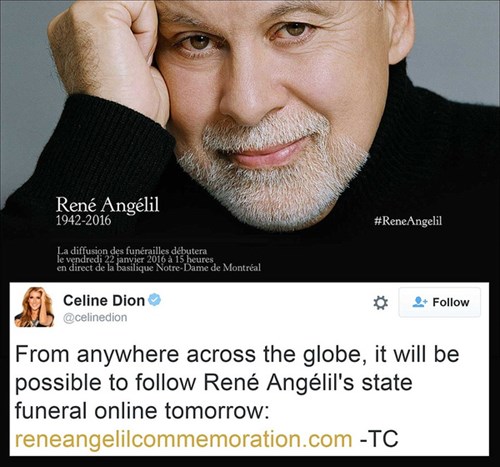The width and height of the screenshot is (500, 467).
Task: Click the blue verified badge checkmark
Action: click(154, 300)
